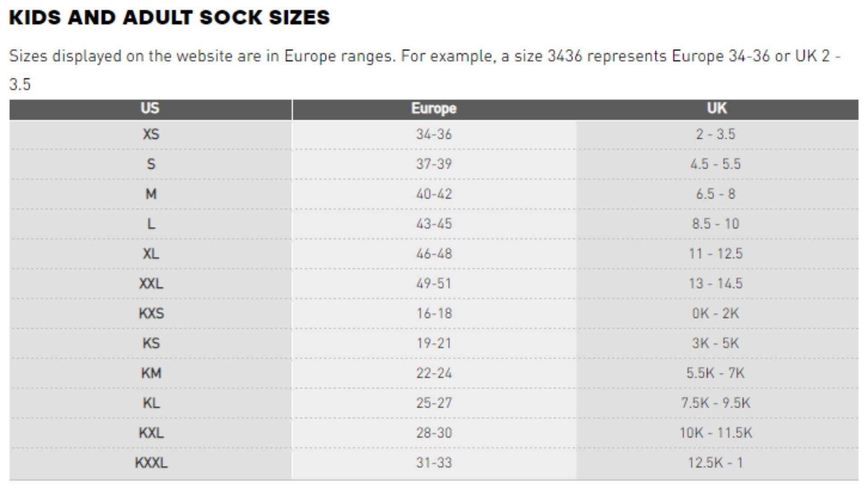Click the UK 7.5K - 9.5K cell
868x488 pixels.
[716, 403]
